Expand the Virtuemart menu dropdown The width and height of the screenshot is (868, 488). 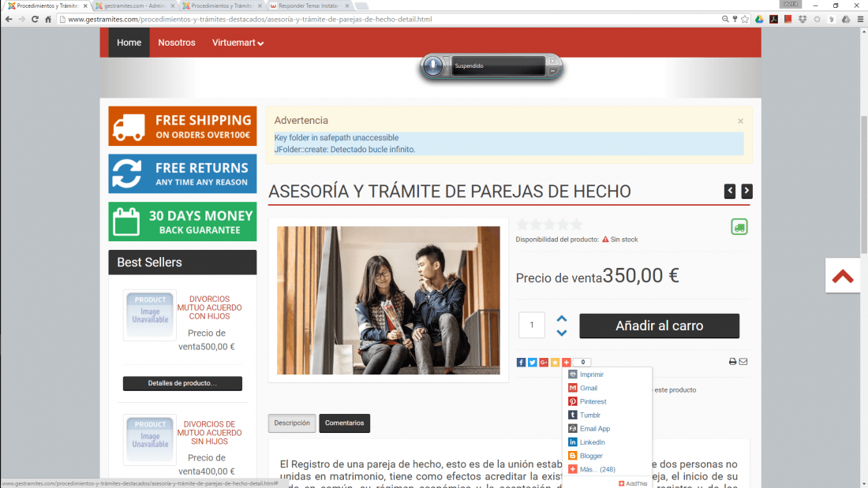(238, 43)
